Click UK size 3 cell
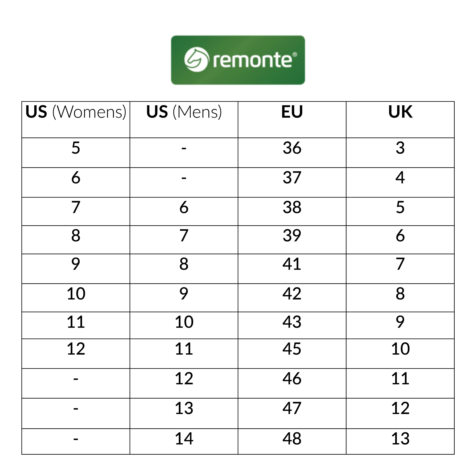 click(x=400, y=148)
